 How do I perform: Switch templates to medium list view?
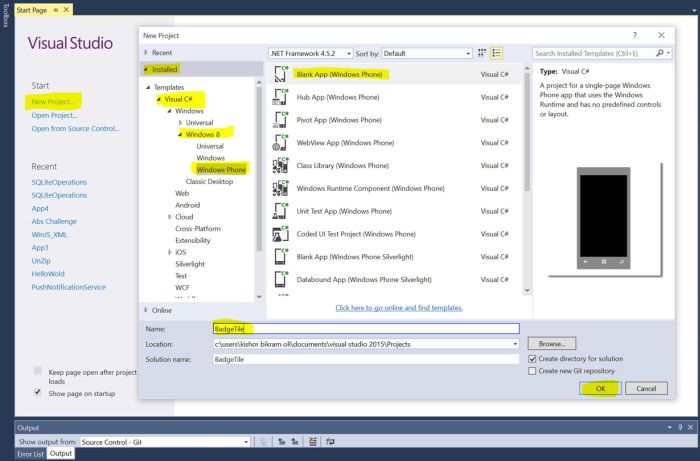tap(496, 53)
